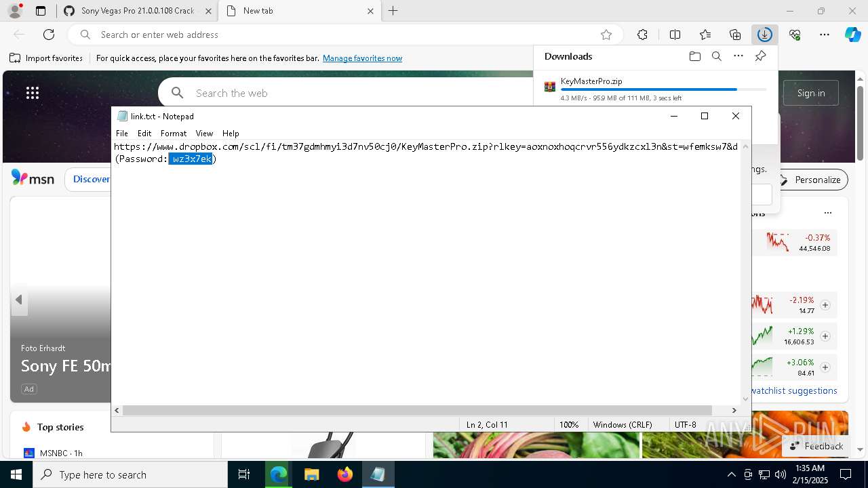Open tab actions menu icon
Viewport: 868px width, 488px height.
click(41, 11)
